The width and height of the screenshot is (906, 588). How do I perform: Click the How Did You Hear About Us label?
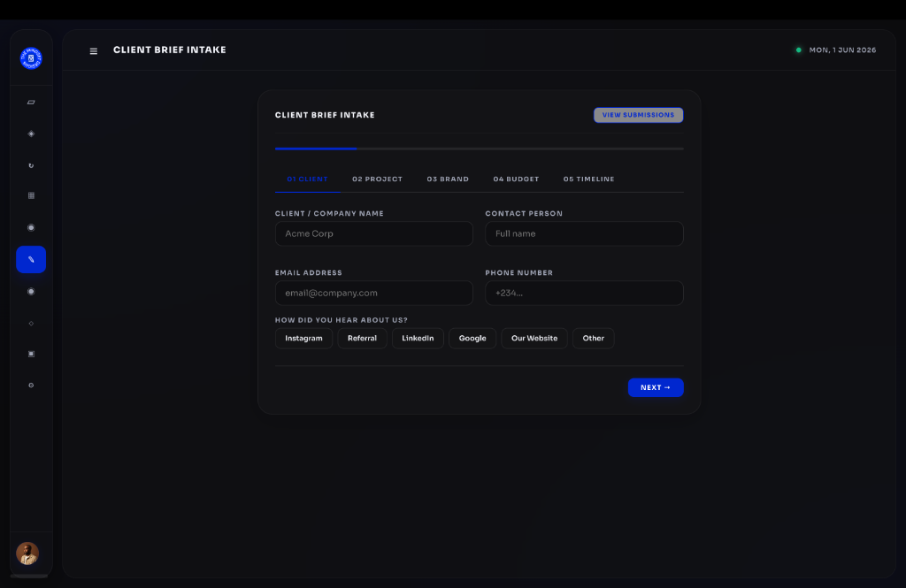click(x=342, y=320)
